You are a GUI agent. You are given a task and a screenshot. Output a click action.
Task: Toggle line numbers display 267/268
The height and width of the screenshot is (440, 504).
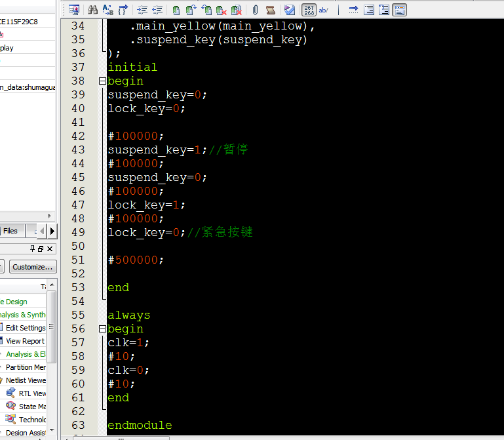click(x=309, y=10)
